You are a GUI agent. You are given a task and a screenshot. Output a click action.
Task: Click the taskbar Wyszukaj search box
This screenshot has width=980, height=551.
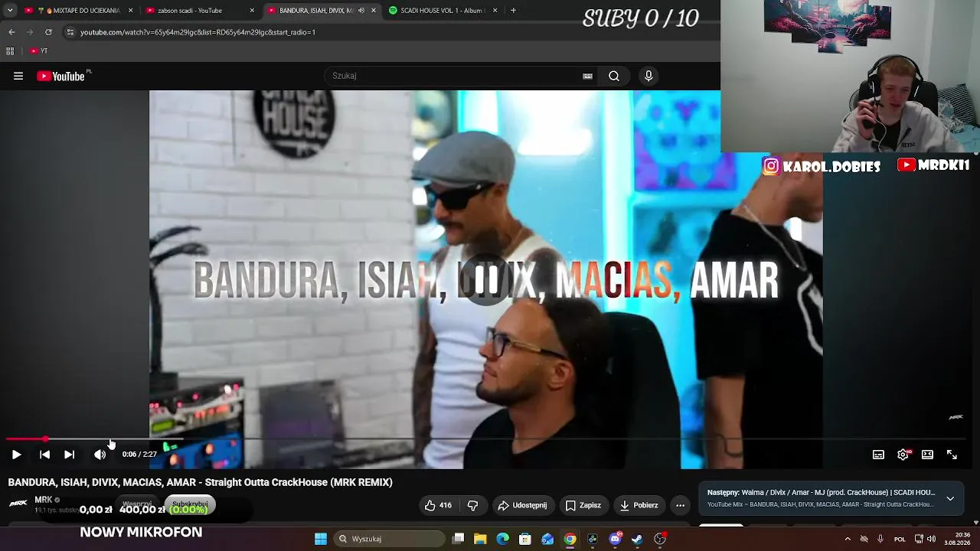[x=389, y=539]
